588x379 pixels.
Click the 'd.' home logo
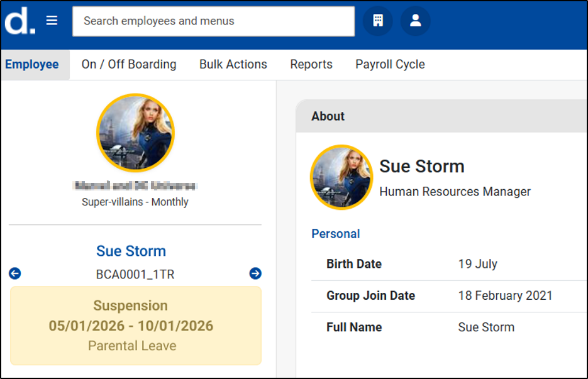click(20, 21)
